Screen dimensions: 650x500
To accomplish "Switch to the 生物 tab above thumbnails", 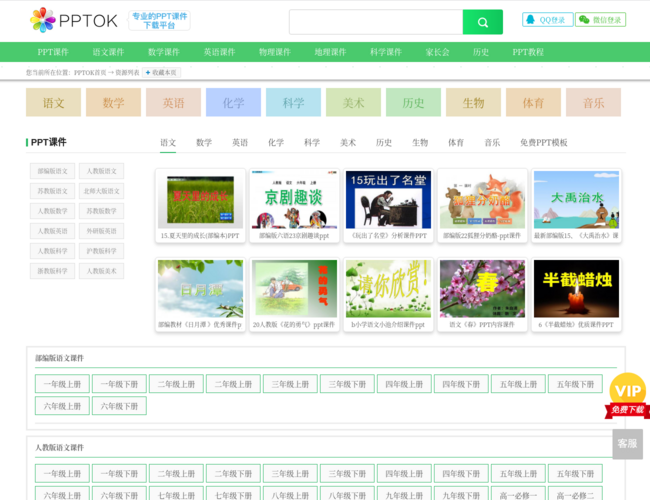I will (420, 143).
